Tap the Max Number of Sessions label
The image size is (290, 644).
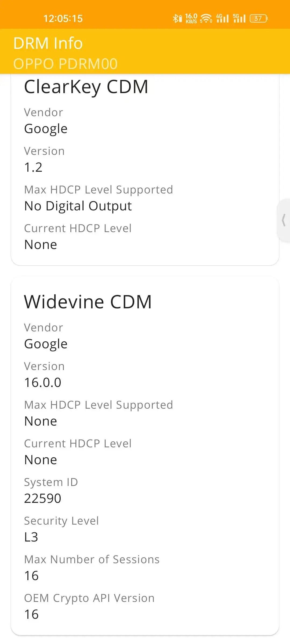[92, 559]
